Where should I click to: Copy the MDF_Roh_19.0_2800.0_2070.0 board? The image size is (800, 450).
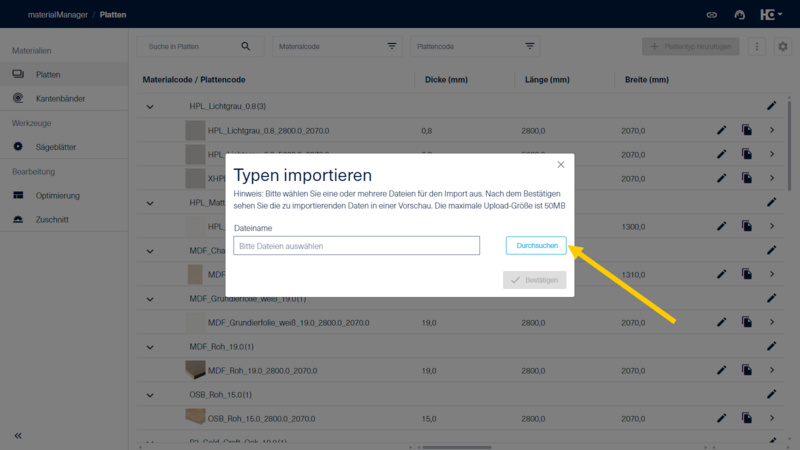(746, 370)
